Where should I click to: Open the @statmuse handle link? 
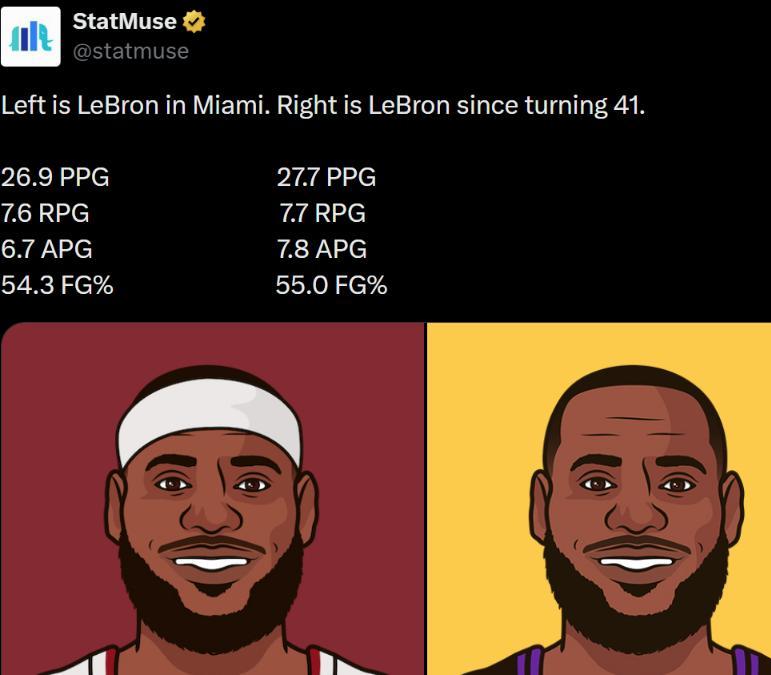[x=130, y=51]
